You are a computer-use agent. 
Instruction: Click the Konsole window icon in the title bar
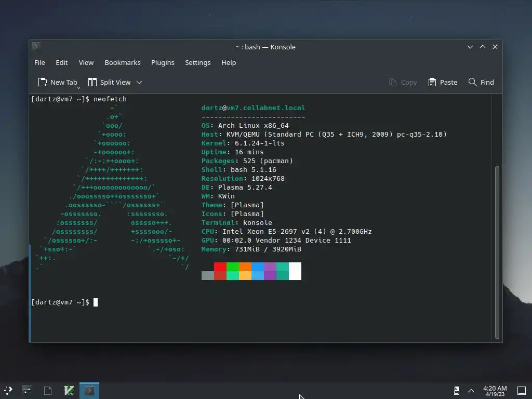tap(36, 46)
